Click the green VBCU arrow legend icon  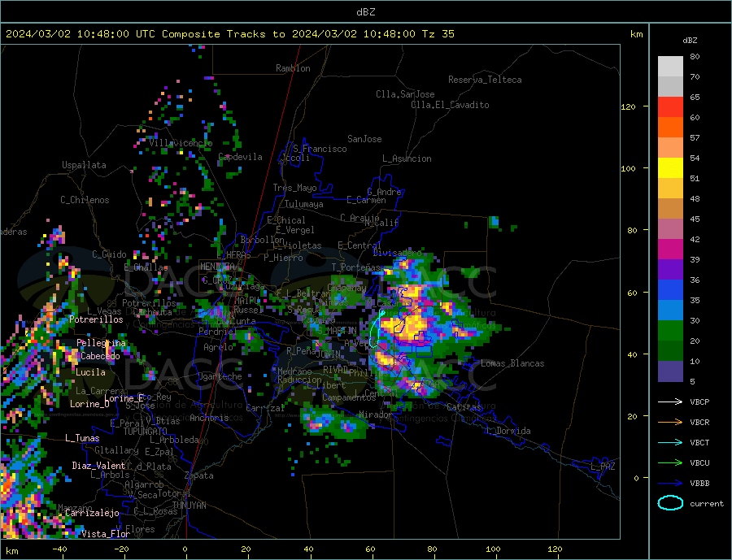(670, 463)
